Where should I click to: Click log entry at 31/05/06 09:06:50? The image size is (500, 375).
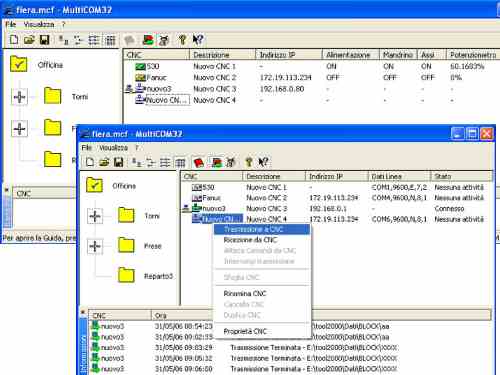(x=290, y=369)
